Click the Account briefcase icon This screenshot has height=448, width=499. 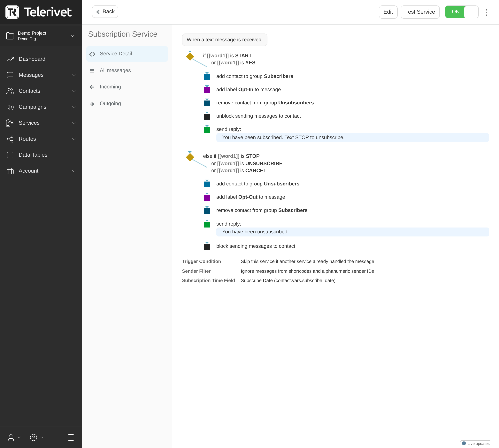[10, 171]
